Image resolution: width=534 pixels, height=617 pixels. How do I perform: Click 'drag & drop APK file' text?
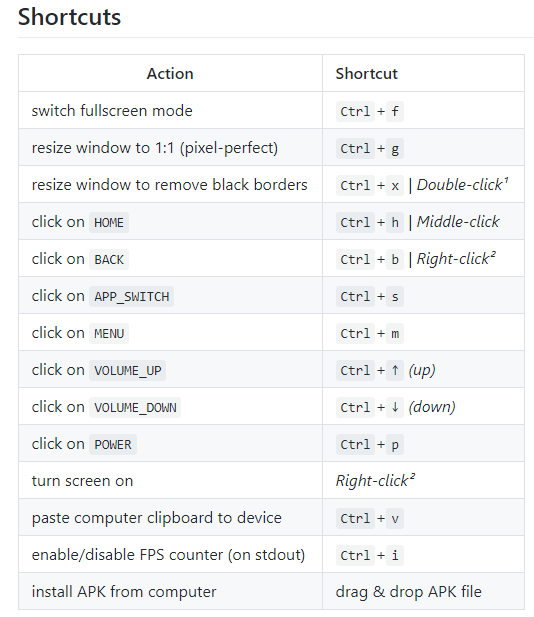[x=408, y=591]
